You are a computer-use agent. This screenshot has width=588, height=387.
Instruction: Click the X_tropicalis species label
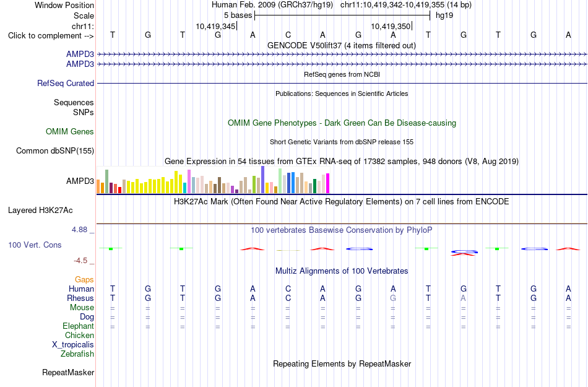coord(73,345)
